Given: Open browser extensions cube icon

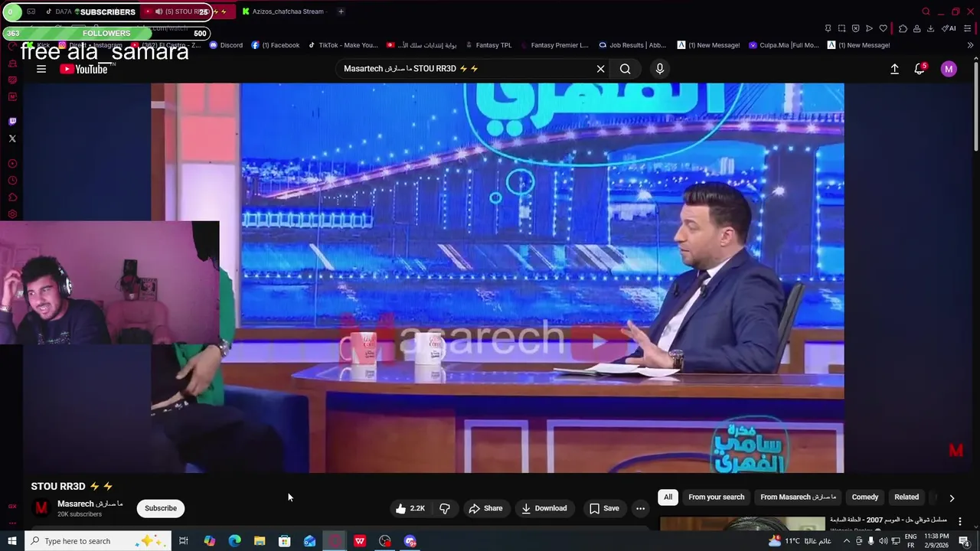Looking at the screenshot, I should point(903,28).
